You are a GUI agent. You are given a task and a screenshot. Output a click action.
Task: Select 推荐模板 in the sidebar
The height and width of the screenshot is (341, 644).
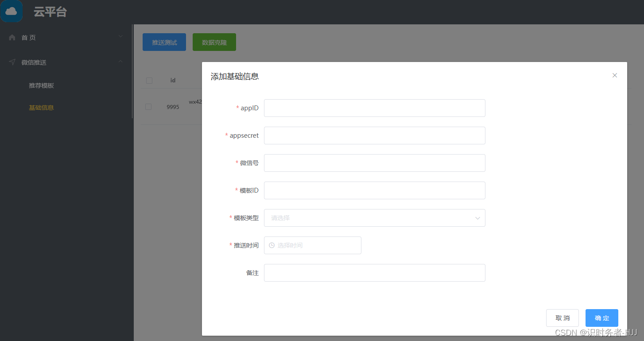pyautogui.click(x=41, y=85)
